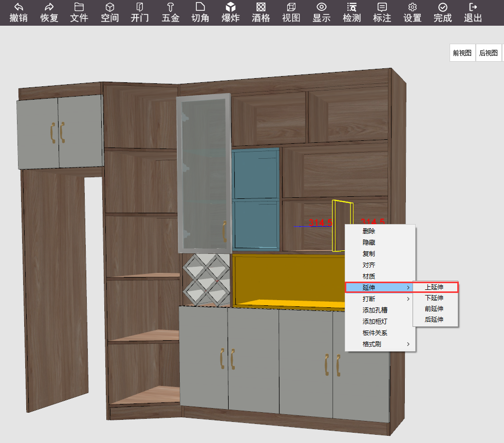The width and height of the screenshot is (504, 443).
Task: Select 下延伸 in the submenu
Action: point(435,298)
